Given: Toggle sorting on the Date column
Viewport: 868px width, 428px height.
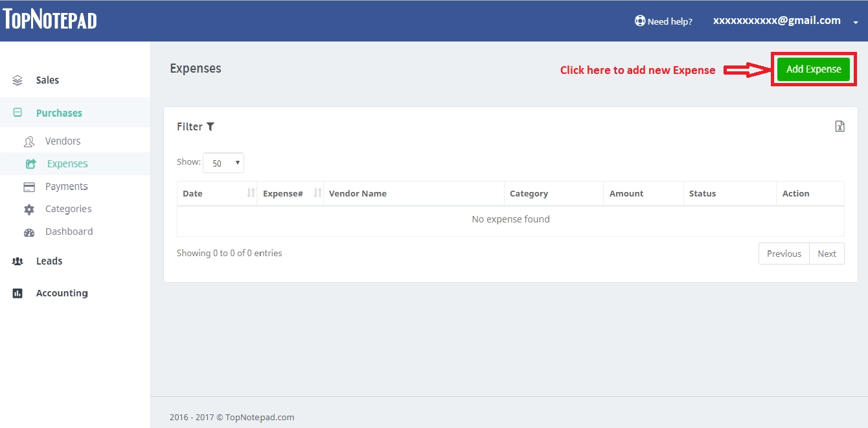Looking at the screenshot, I should point(251,193).
